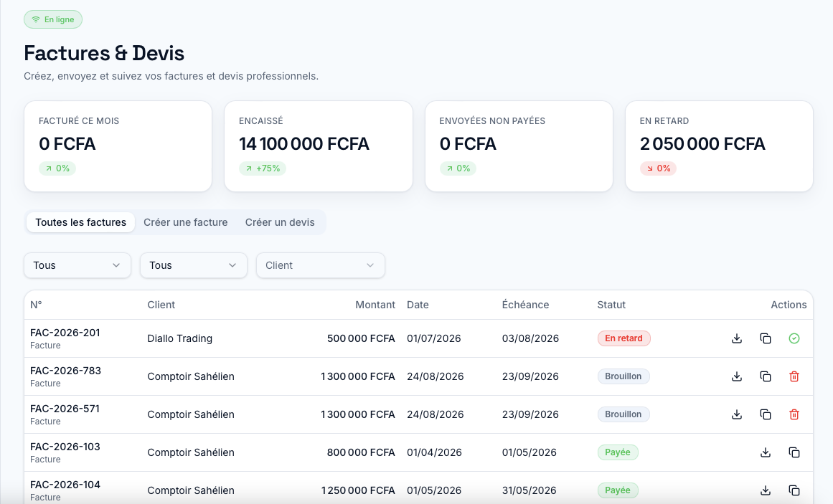This screenshot has height=504, width=833.
Task: Switch to the Toutes les factures tab
Action: click(x=81, y=222)
